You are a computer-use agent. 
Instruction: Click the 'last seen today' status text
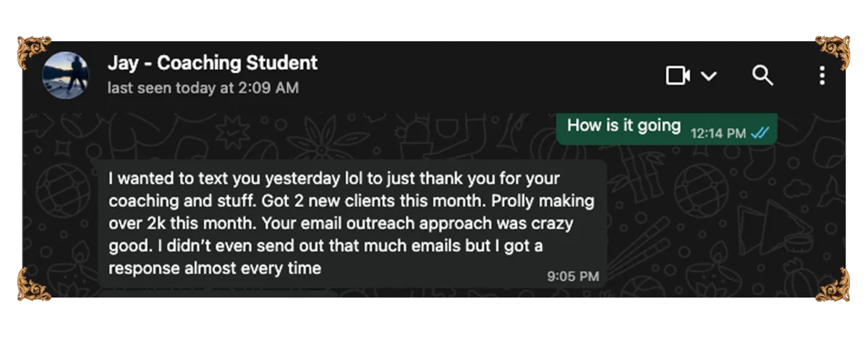click(x=203, y=88)
